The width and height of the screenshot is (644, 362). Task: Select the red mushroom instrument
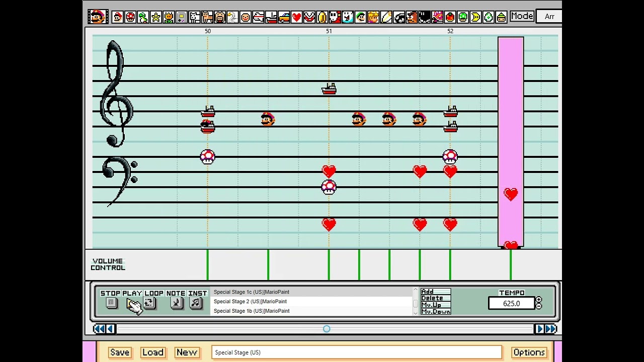click(x=130, y=17)
